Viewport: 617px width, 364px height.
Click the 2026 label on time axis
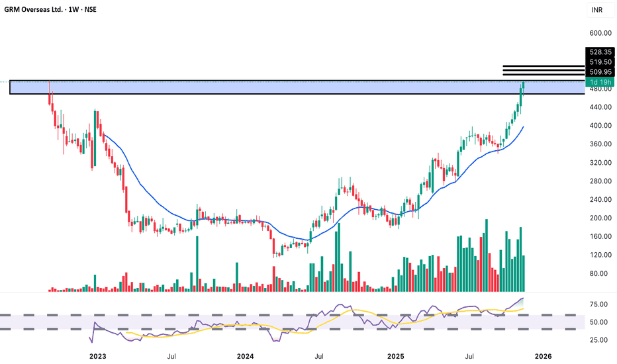(x=542, y=356)
